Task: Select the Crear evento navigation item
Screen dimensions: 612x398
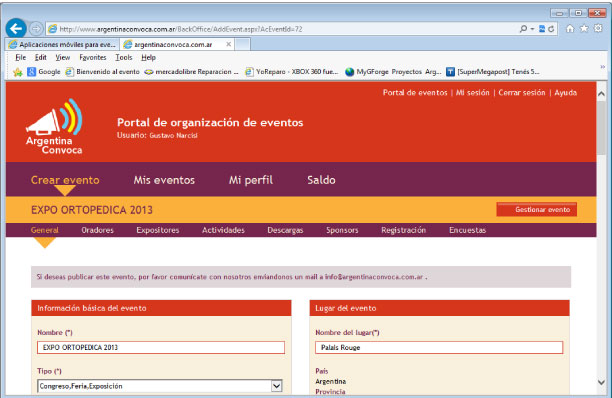Action: (65, 180)
